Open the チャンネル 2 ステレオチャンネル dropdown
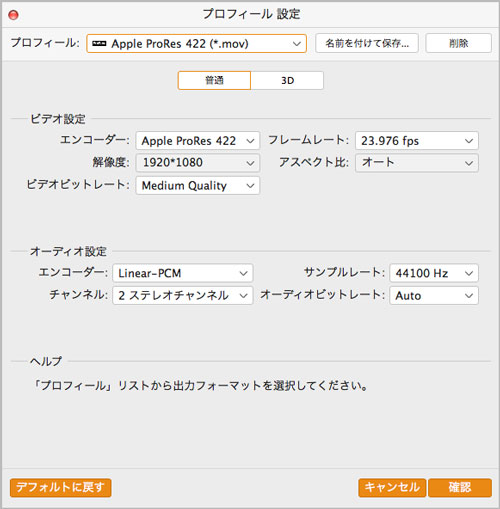Screen dimensions: 500x509 (183, 295)
